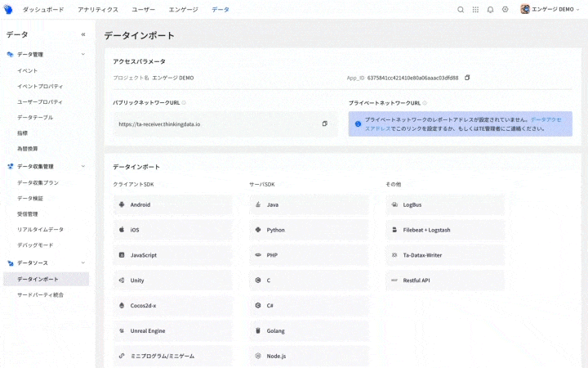This screenshot has width=588, height=368.
Task: Click the blue info icon in notice
Action: [x=359, y=124]
